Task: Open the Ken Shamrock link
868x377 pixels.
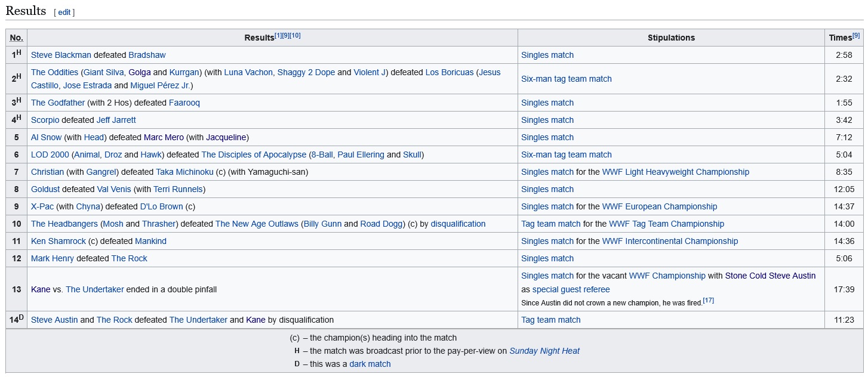Action: coord(58,241)
